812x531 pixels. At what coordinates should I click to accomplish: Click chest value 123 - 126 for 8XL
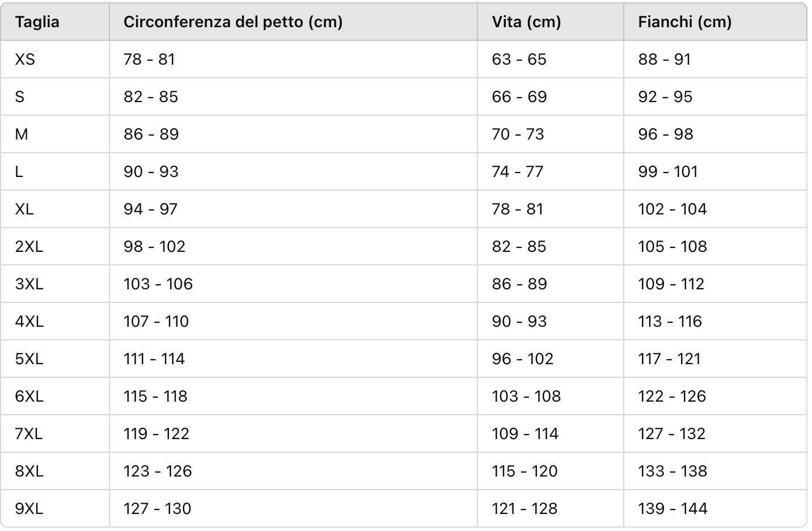pyautogui.click(x=158, y=471)
